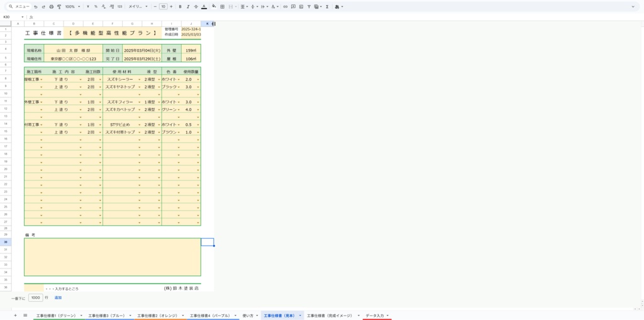
Task: Open dropdown in スズキシーラー cell
Action: (139, 79)
